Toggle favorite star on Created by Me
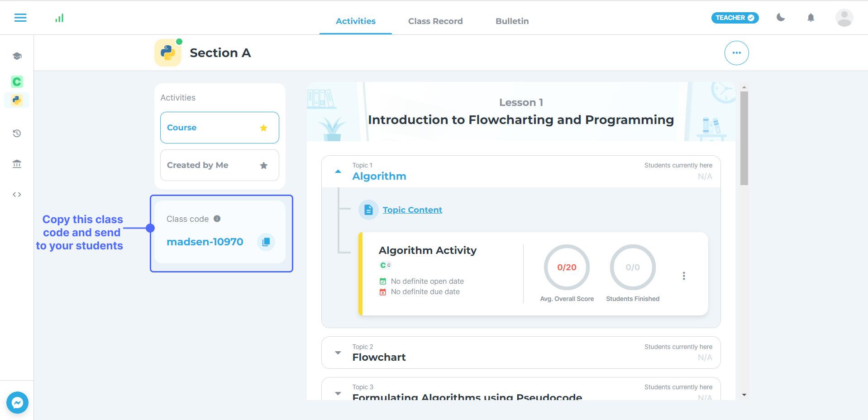The image size is (868, 420). coord(263,166)
